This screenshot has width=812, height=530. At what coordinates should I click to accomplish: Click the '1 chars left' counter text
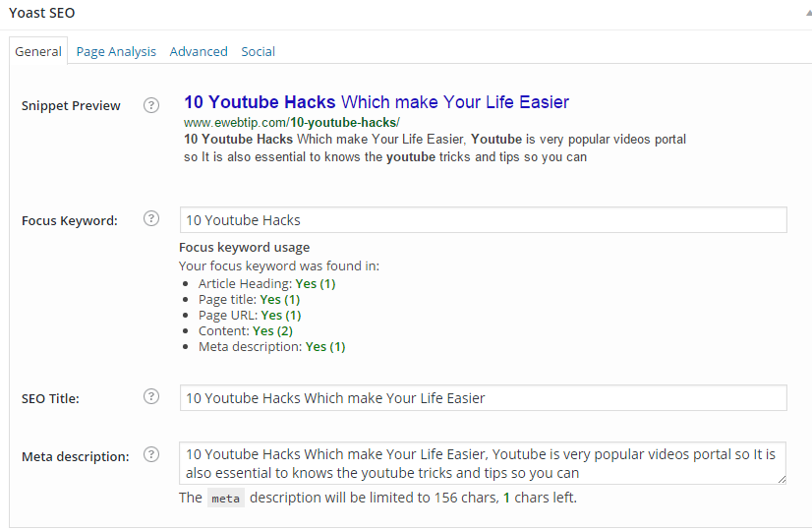point(540,498)
